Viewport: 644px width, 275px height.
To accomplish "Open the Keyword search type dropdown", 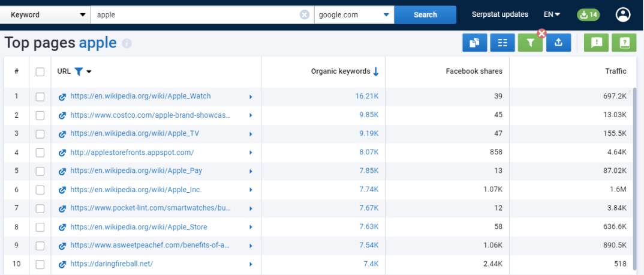I will (x=45, y=15).
